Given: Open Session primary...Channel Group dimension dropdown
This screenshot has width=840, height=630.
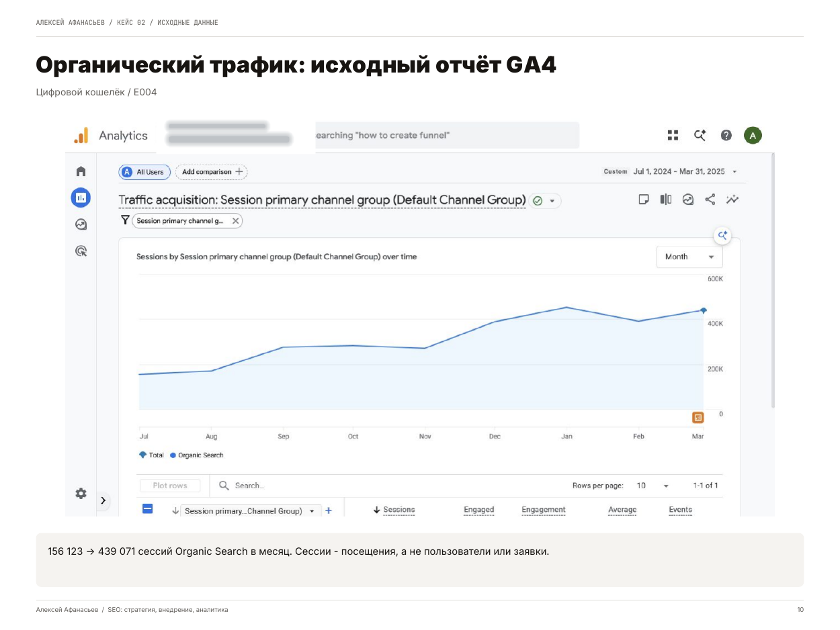Looking at the screenshot, I should click(x=250, y=511).
